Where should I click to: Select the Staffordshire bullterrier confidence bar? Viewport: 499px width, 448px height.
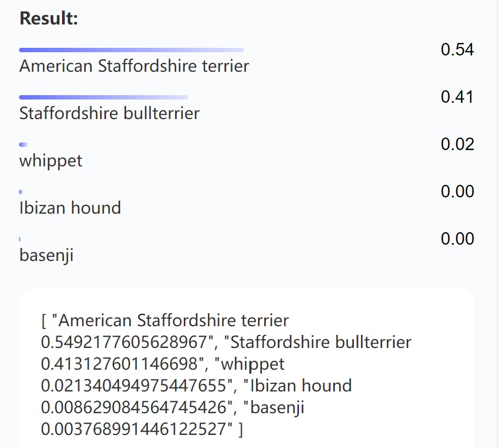103,97
